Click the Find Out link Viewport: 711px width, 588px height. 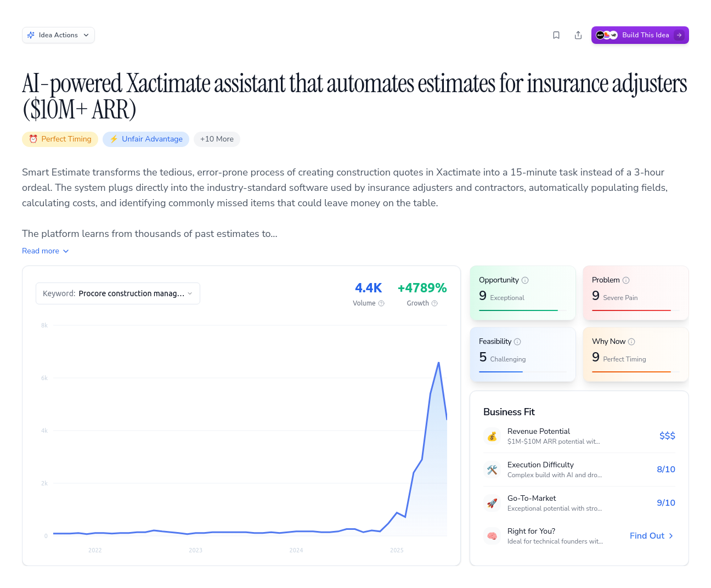click(x=652, y=536)
